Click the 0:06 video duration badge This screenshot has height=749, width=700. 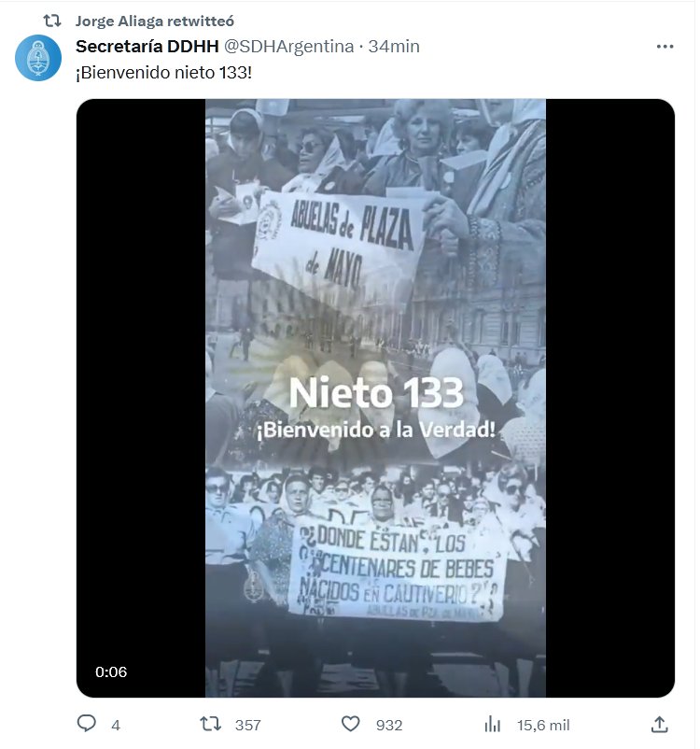(111, 672)
